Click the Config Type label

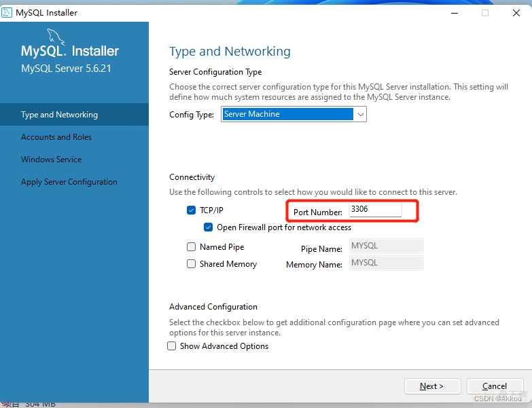192,115
